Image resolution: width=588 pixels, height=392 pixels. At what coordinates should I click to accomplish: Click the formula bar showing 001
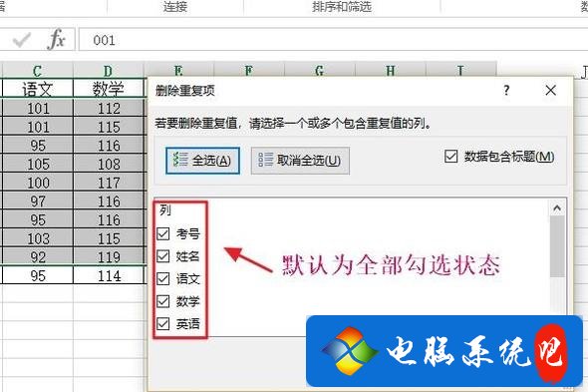click(x=333, y=40)
